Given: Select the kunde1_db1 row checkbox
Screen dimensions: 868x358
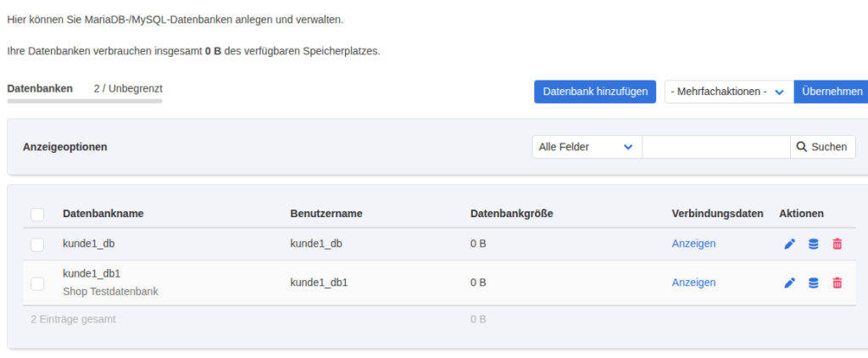Looking at the screenshot, I should point(37,283).
